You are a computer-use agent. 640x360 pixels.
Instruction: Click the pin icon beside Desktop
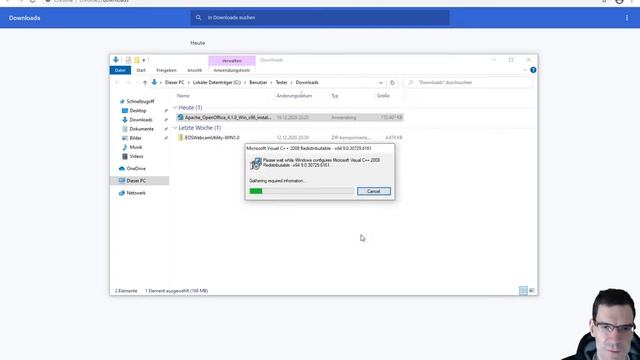pos(166,111)
